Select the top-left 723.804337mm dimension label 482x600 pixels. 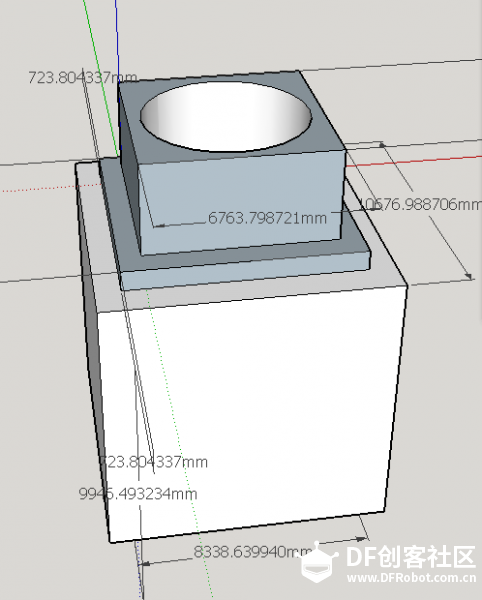pos(83,77)
